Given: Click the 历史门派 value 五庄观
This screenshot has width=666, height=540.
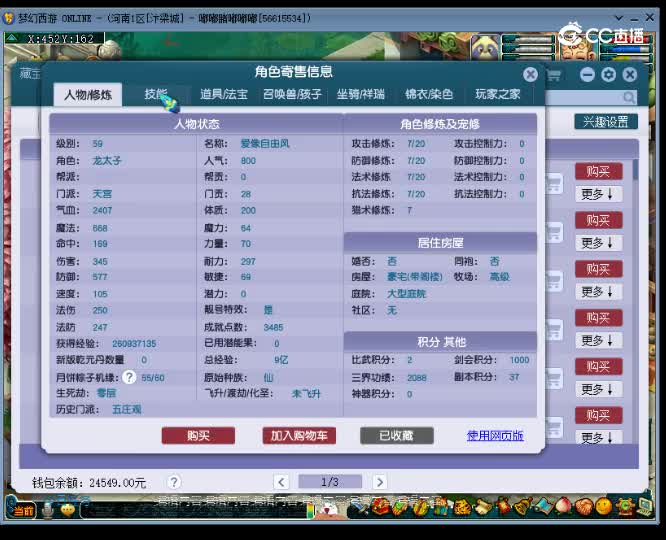Looking at the screenshot, I should coord(127,409).
